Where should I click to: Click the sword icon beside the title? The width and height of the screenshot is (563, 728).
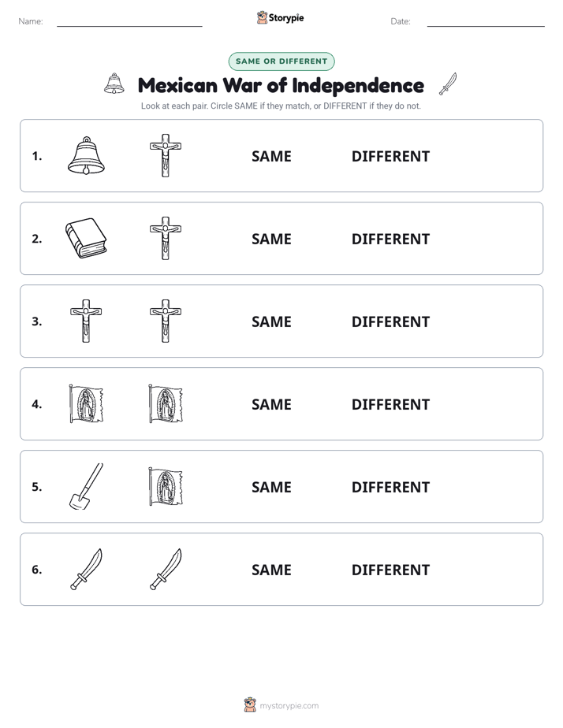[x=448, y=84]
